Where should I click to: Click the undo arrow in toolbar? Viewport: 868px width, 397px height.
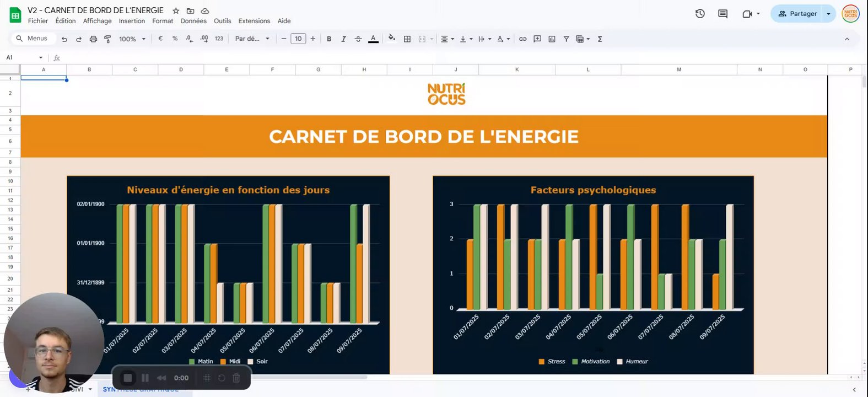pos(64,39)
